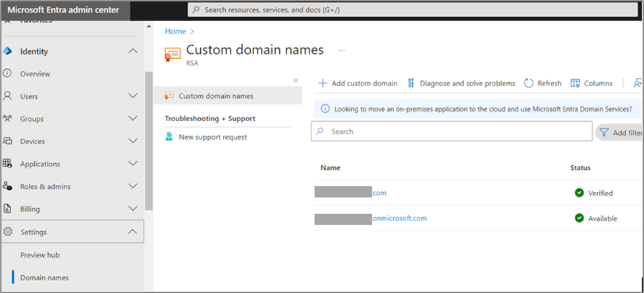Click the Add custom domain plus icon
This screenshot has height=293, width=644.
(323, 84)
